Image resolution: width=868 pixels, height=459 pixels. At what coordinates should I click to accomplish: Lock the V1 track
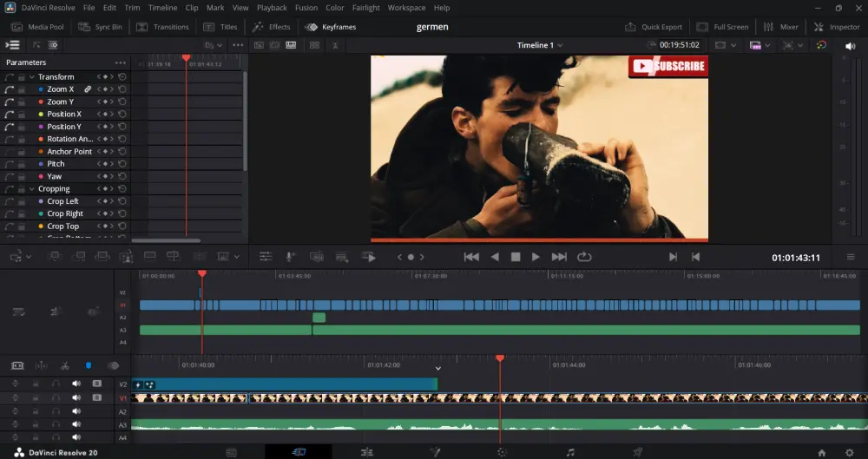coord(36,397)
